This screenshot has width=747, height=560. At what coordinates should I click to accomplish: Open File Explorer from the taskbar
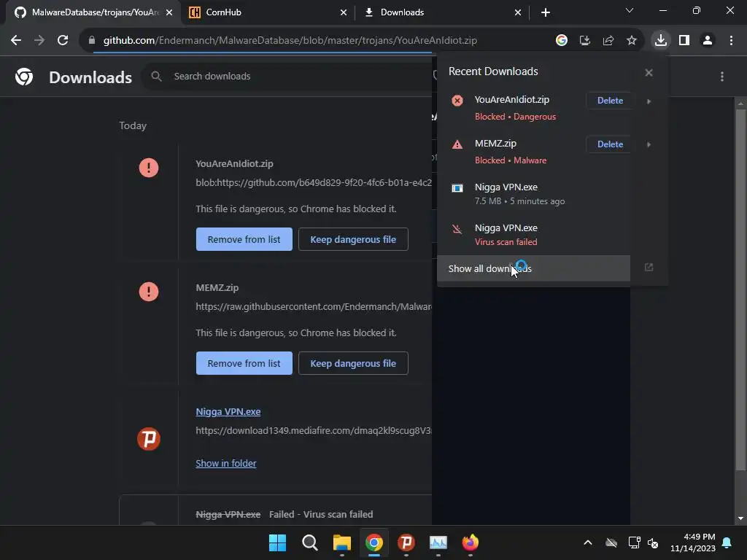341,542
